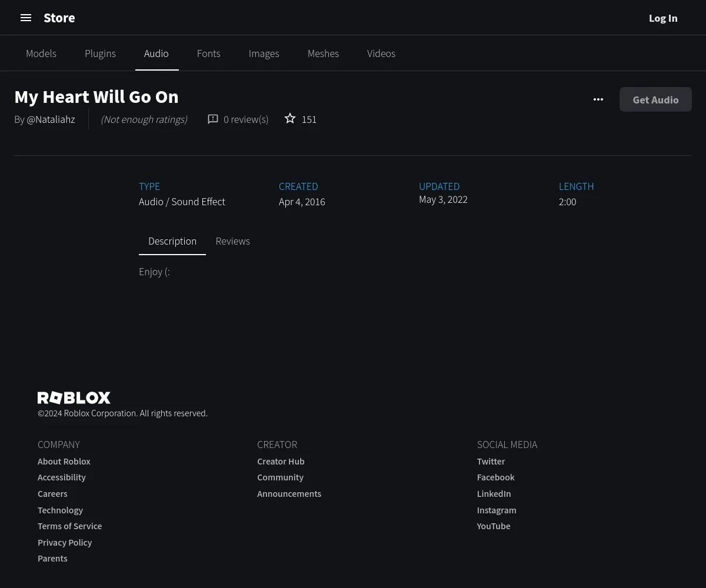Click the created date 'Apr 4, 2016'
Image resolution: width=706 pixels, height=588 pixels.
pos(302,202)
